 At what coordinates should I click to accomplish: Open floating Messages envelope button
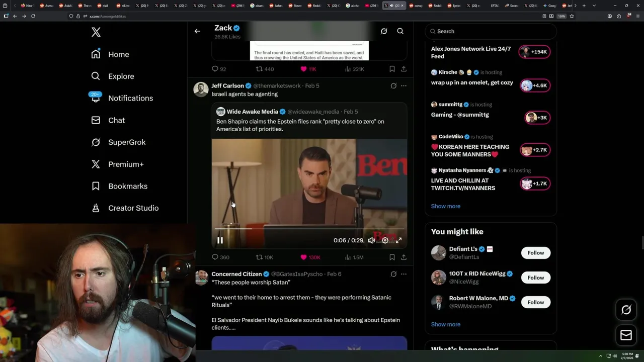point(626,335)
